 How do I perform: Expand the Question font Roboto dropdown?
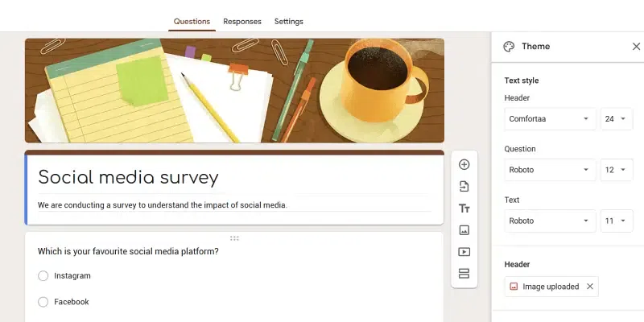(x=550, y=170)
